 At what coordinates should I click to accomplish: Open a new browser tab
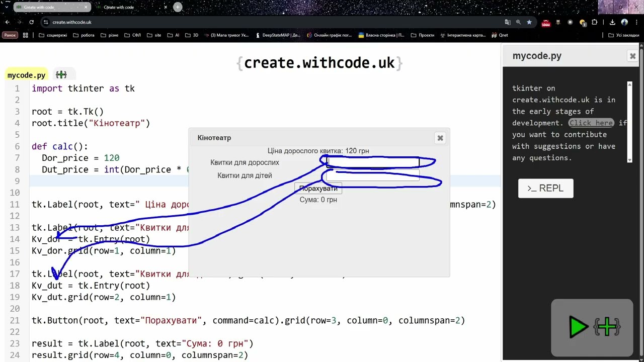[x=178, y=7]
